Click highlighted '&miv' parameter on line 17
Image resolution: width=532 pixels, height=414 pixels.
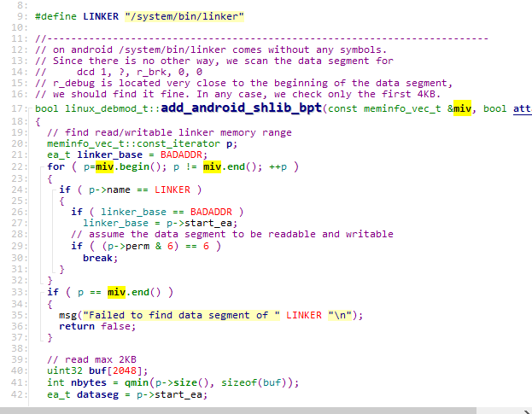click(x=459, y=109)
